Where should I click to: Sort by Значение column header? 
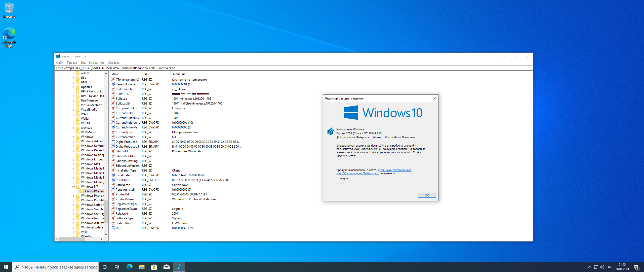click(207, 74)
